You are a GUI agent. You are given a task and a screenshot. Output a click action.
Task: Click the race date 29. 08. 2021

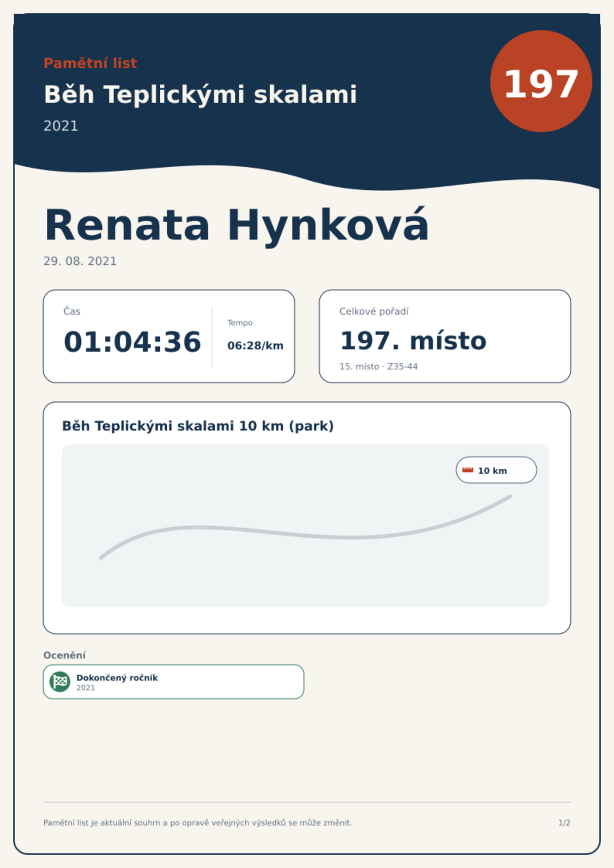click(80, 261)
